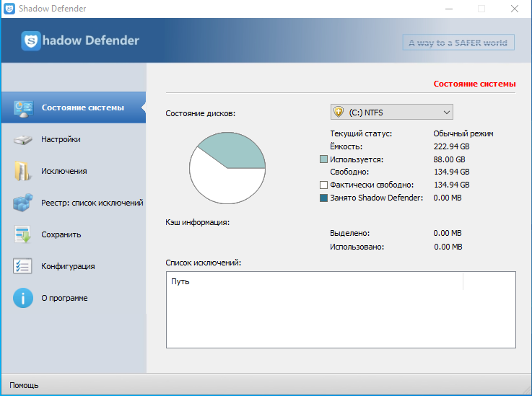
Task: Click the registry cubes icon
Action: (x=22, y=203)
